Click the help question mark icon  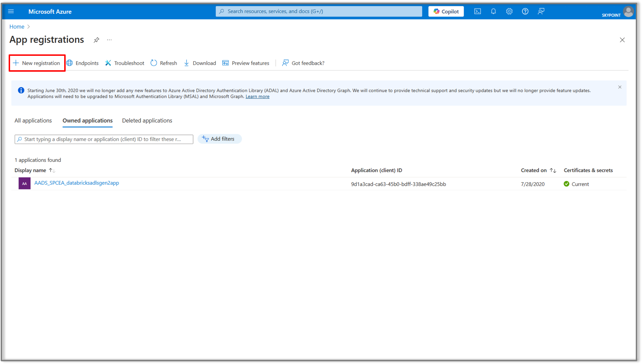525,11
